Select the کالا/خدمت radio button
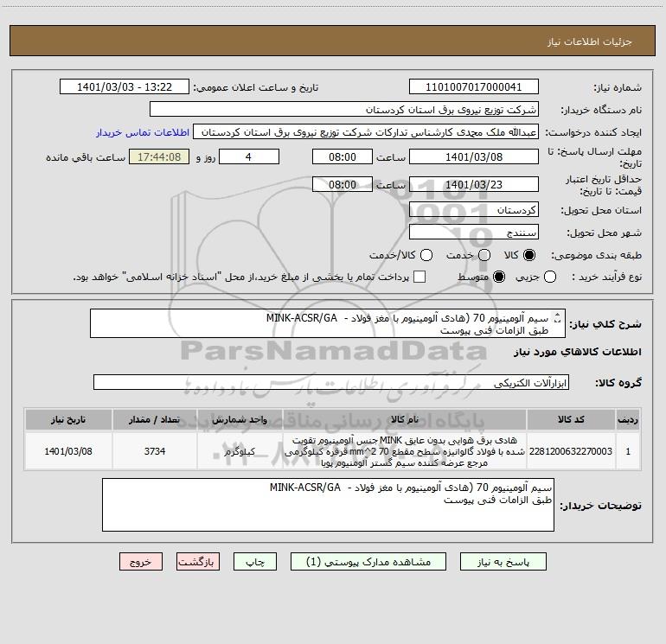This screenshot has height=644, width=666. coord(426,255)
